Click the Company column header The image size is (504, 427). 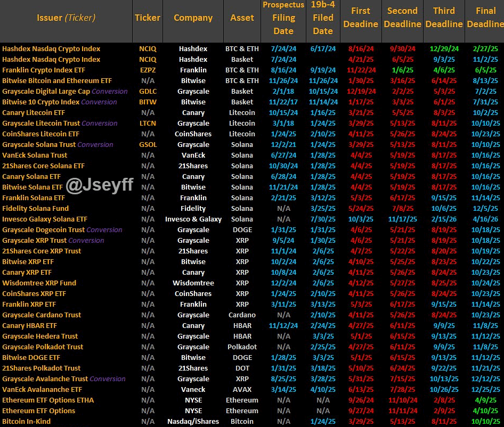pos(193,18)
